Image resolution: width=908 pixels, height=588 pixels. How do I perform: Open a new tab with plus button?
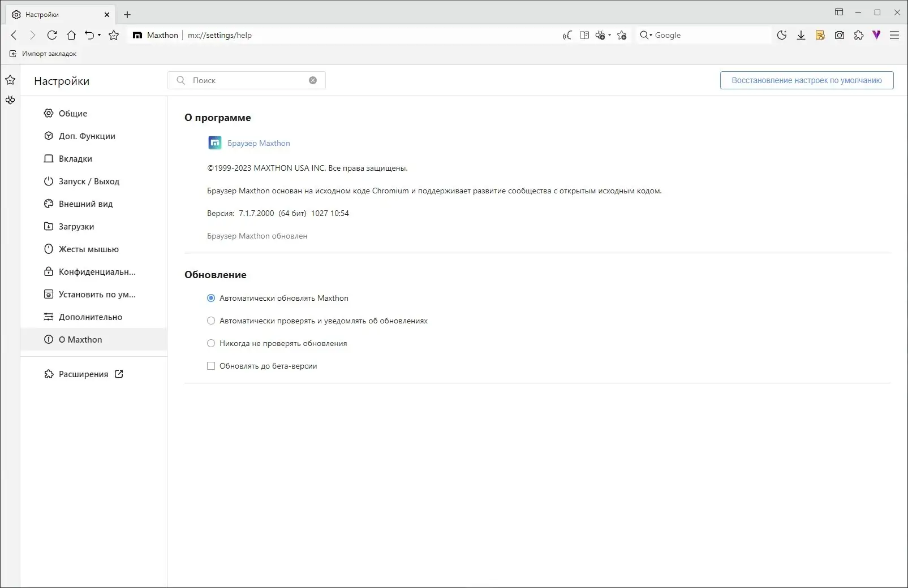pyautogui.click(x=127, y=15)
